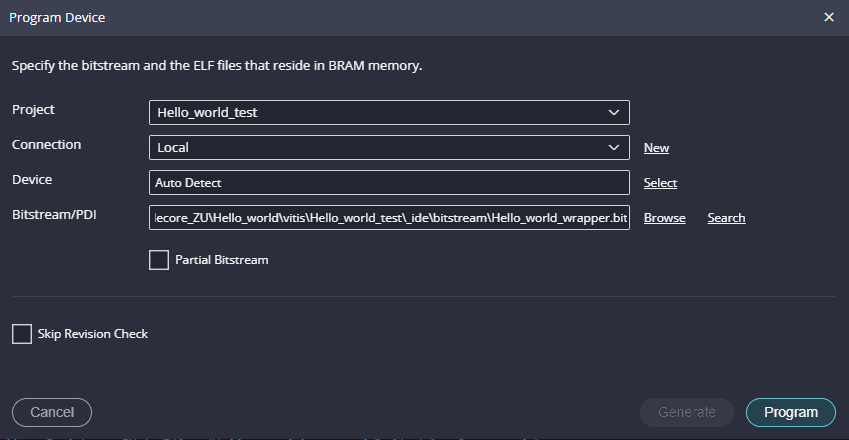
Task: Click the Auto Detect device field
Action: pyautogui.click(x=389, y=183)
